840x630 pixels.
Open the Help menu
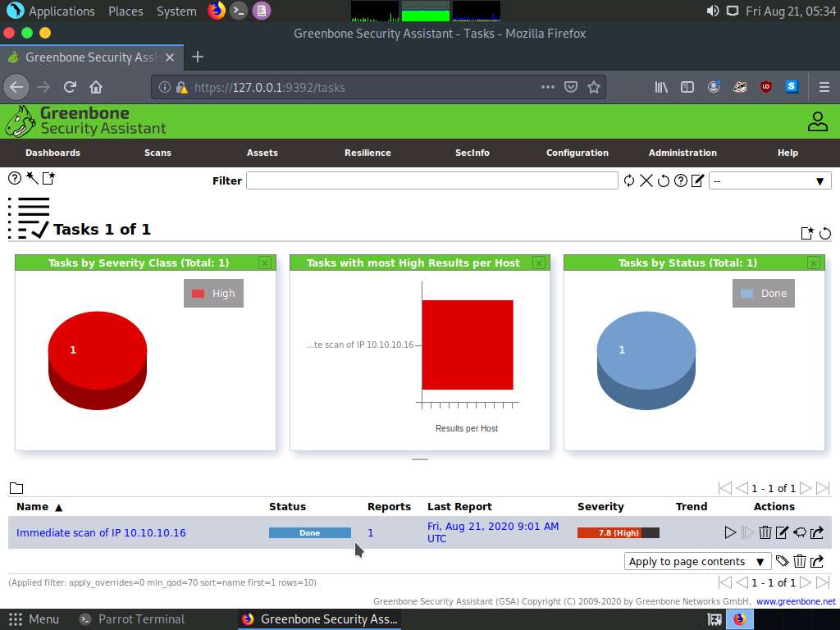787,153
